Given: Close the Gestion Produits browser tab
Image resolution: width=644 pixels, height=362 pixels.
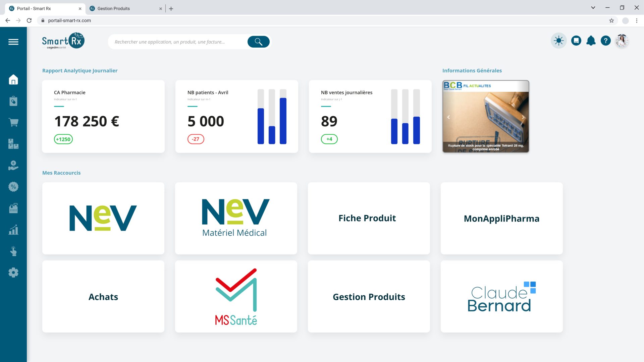Looking at the screenshot, I should (x=161, y=9).
